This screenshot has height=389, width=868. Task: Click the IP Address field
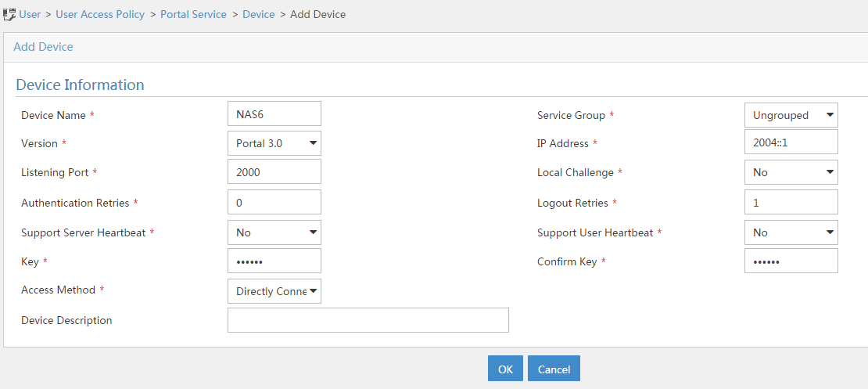791,142
